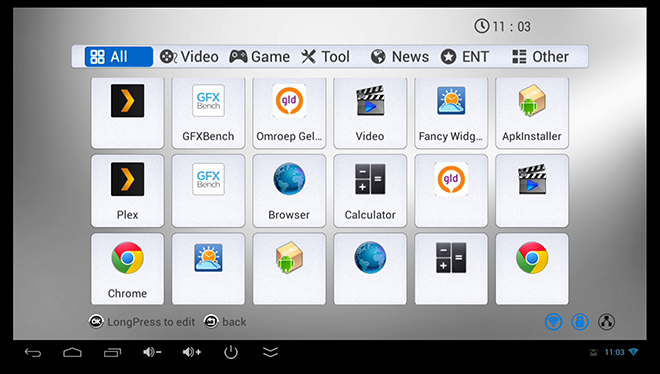The width and height of the screenshot is (660, 374).
Task: Click the Wi-Fi signal icon in status bar
Action: coord(633,352)
